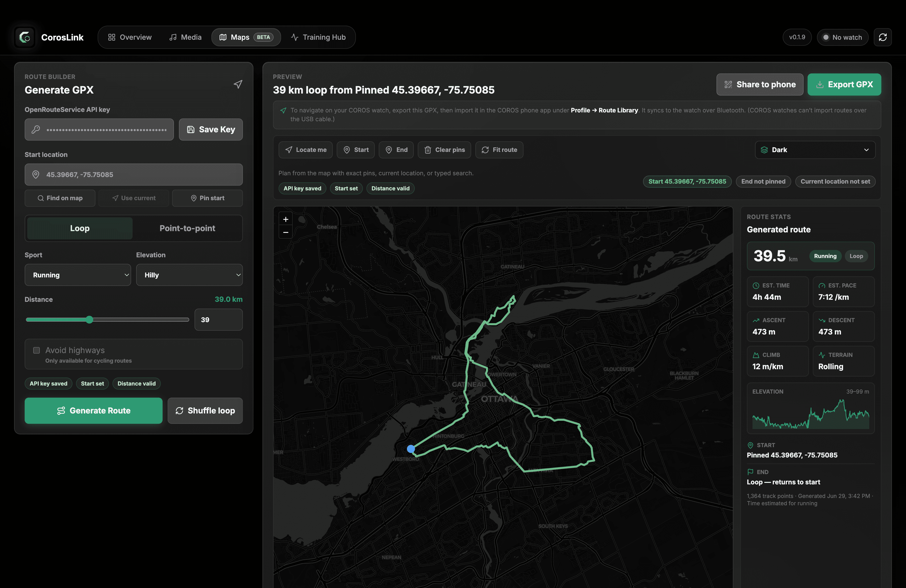
Task: Click the Fit route button
Action: click(499, 150)
